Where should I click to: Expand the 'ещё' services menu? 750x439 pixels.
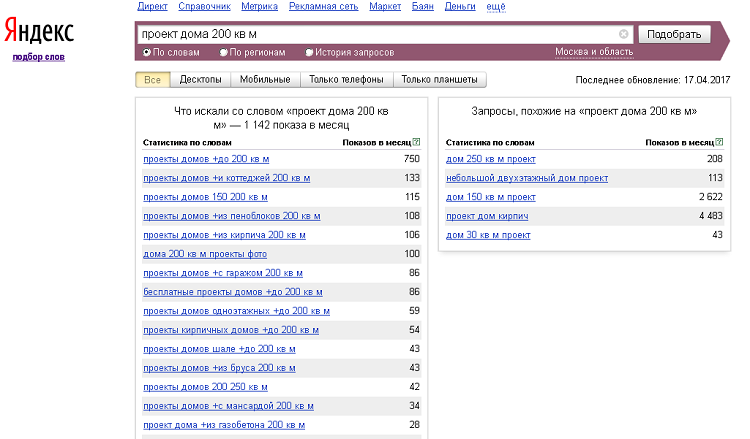pyautogui.click(x=495, y=7)
